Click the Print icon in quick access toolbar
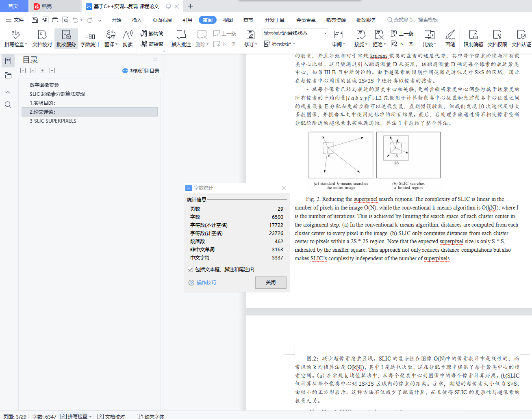The width and height of the screenshot is (532, 419). 55,20
